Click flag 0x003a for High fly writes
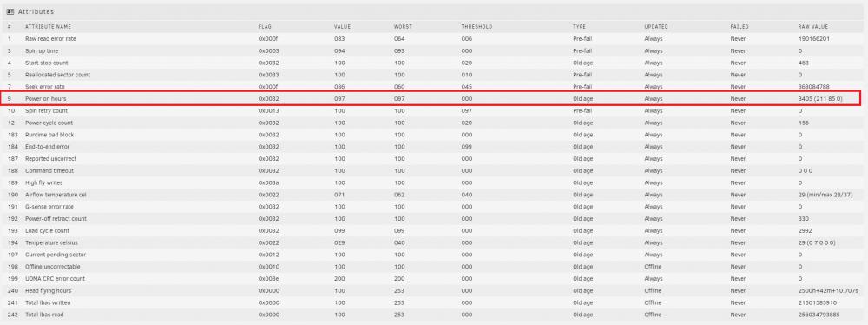 268,182
